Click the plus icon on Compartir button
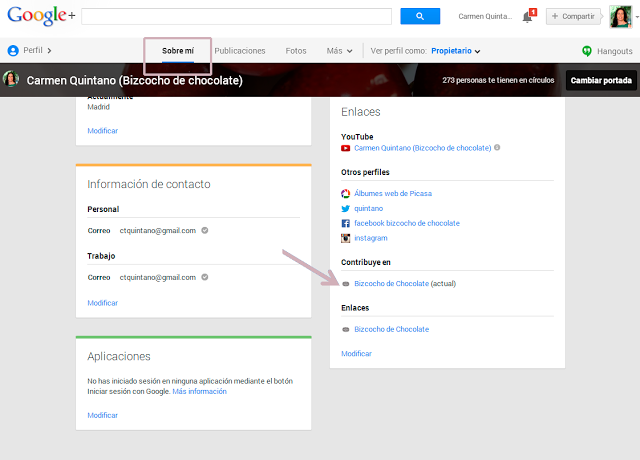 coord(555,16)
